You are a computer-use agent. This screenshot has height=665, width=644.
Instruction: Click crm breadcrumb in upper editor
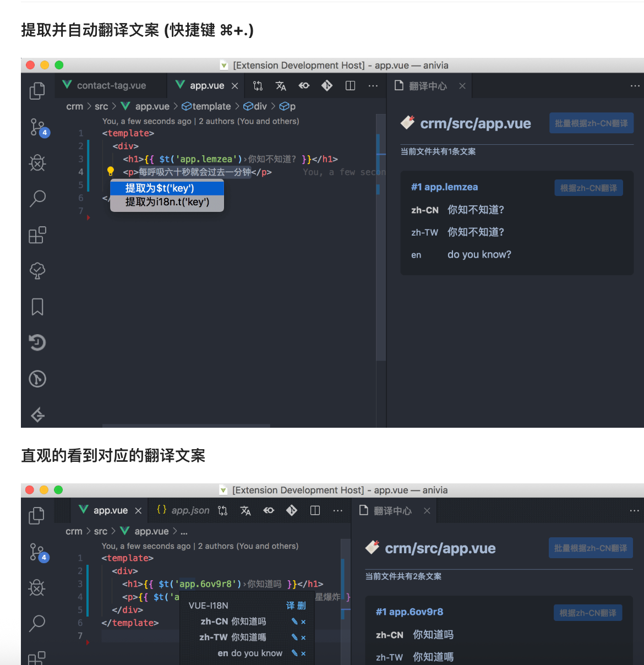(x=74, y=106)
